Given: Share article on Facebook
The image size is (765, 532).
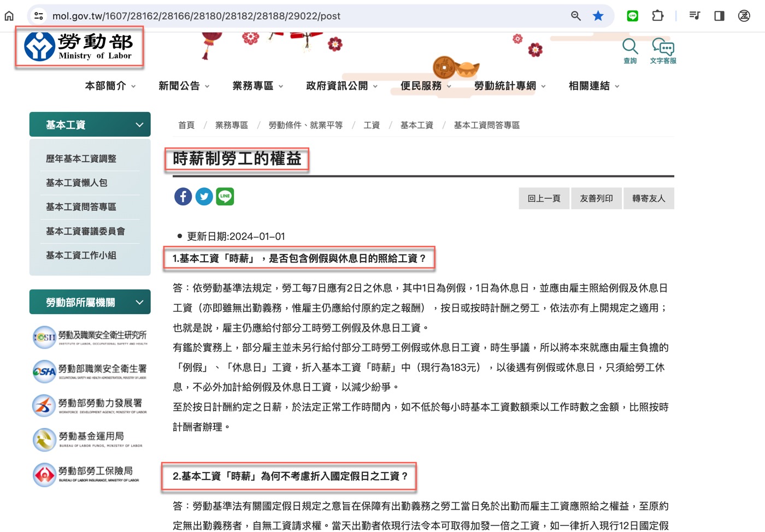Looking at the screenshot, I should (183, 196).
